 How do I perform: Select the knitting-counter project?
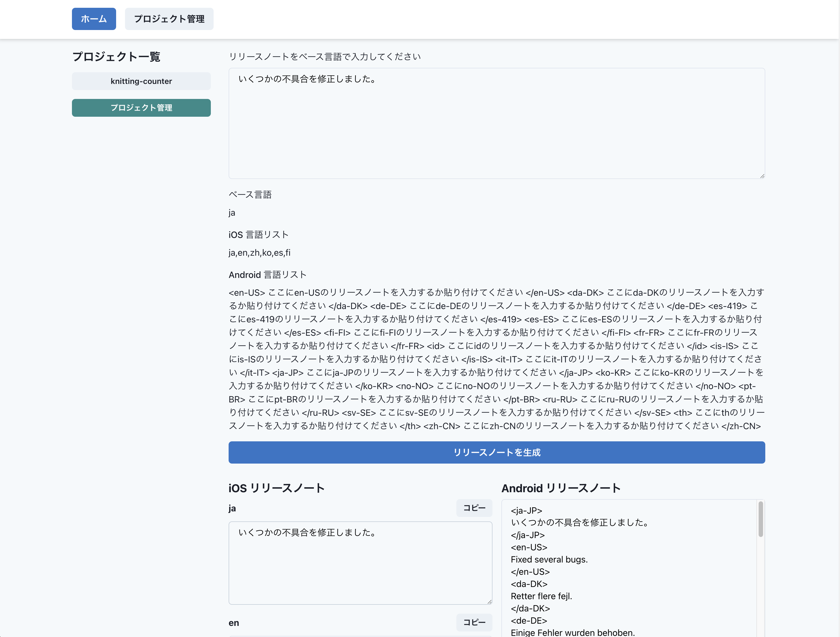point(141,81)
